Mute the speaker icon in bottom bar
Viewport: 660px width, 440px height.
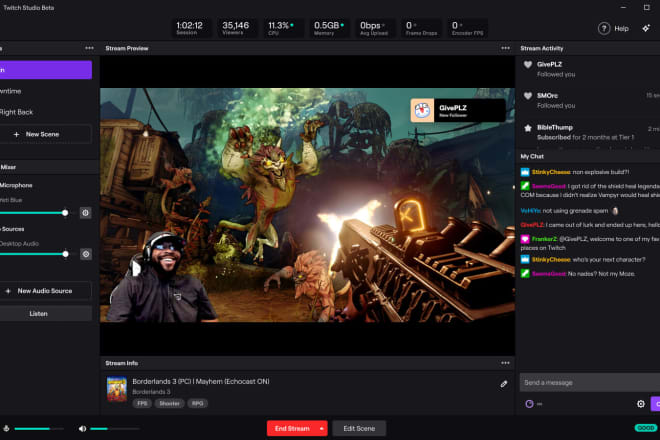click(x=82, y=429)
